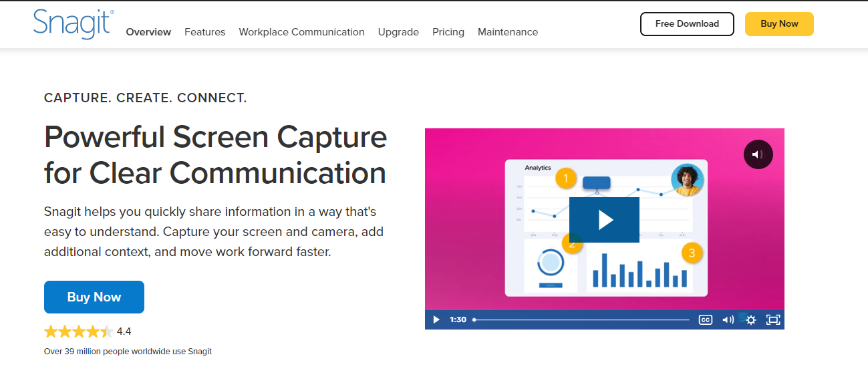Switch the video to fullscreen
This screenshot has height=389, width=868.
pos(773,319)
